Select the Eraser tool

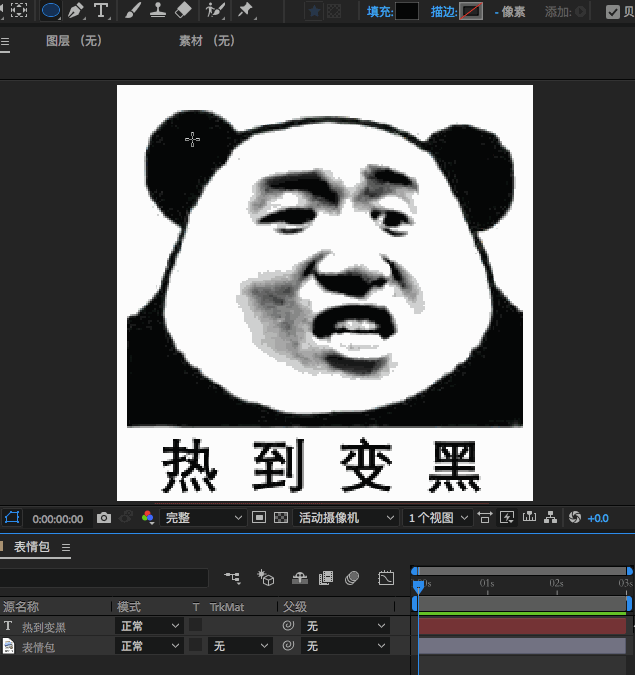point(183,11)
